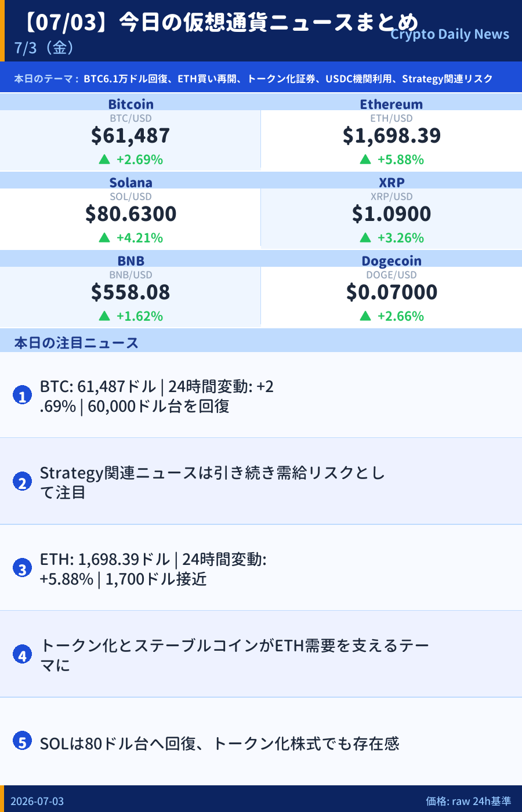Viewport: 522px width, 812px height.
Task: Click the number 5 circle badge
Action: (22, 741)
